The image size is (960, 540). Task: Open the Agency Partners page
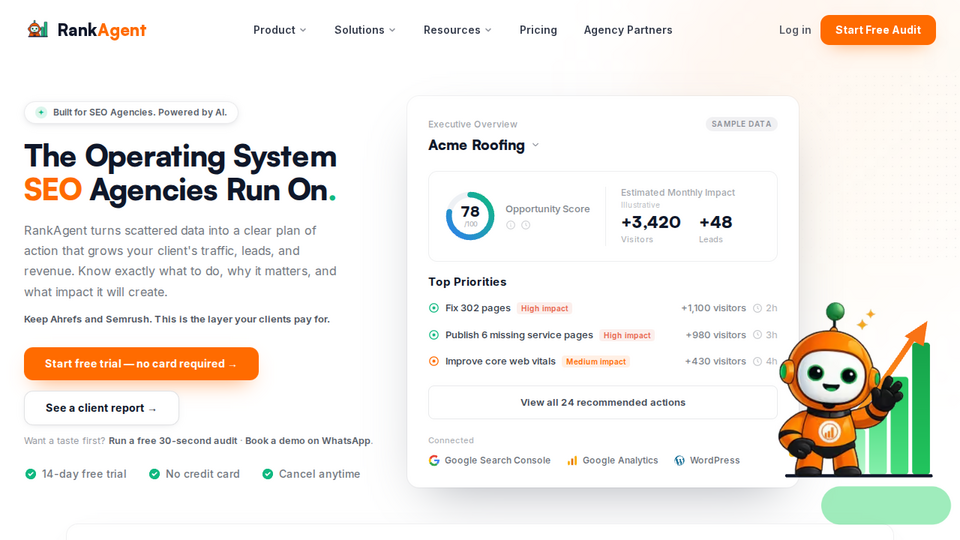(x=628, y=30)
